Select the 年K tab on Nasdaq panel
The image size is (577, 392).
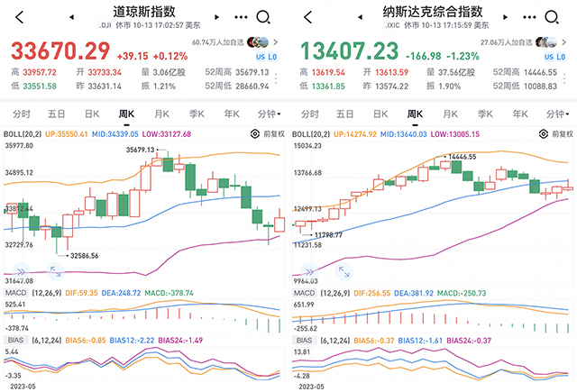[x=520, y=114]
